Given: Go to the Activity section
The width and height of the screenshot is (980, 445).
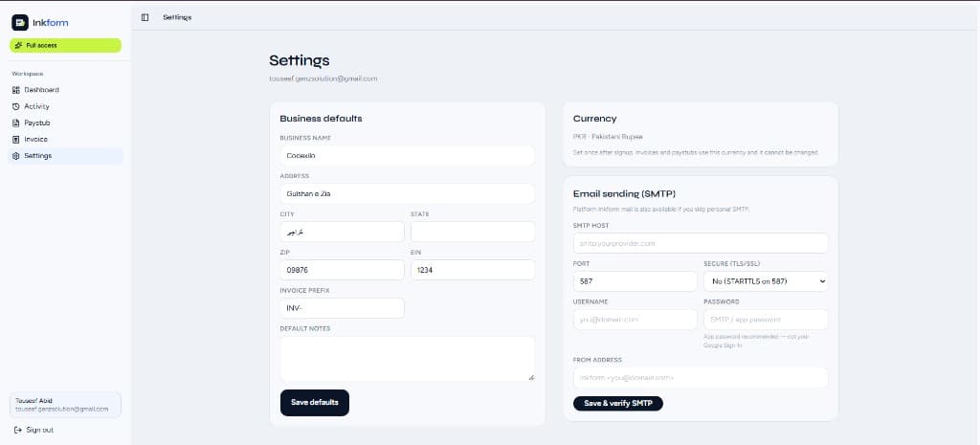Looking at the screenshot, I should coord(65,106).
